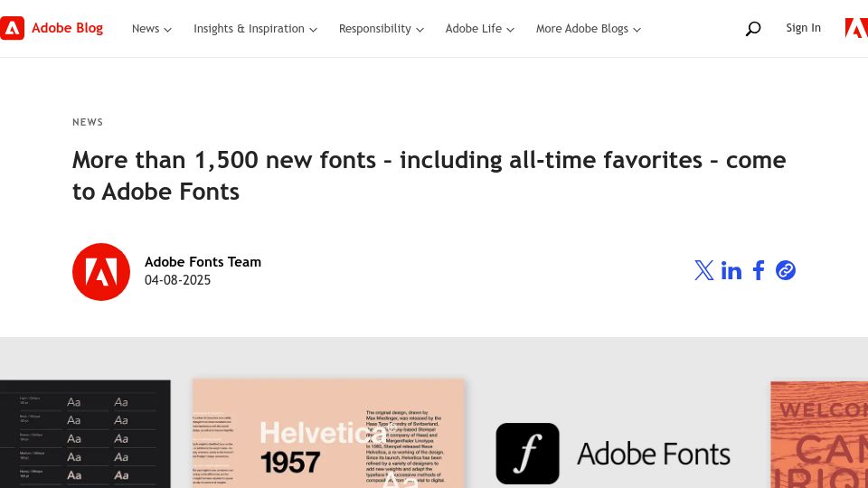
Task: Click the orange WELCOME poster image
Action: [x=819, y=435]
